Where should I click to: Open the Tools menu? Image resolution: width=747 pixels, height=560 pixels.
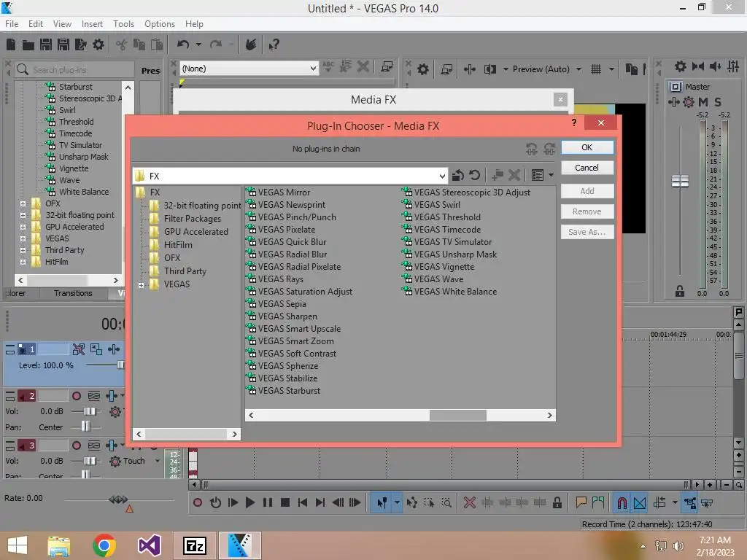coord(123,24)
